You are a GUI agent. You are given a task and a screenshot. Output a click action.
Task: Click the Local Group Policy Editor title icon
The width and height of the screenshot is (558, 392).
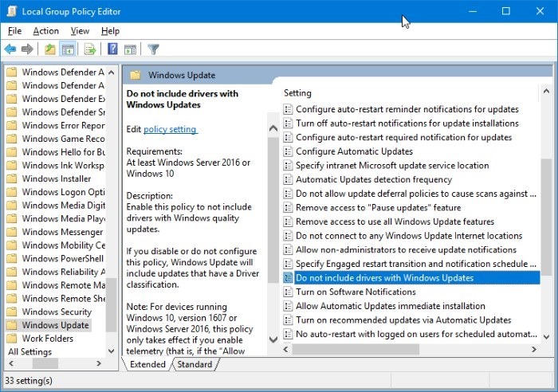[x=12, y=11]
